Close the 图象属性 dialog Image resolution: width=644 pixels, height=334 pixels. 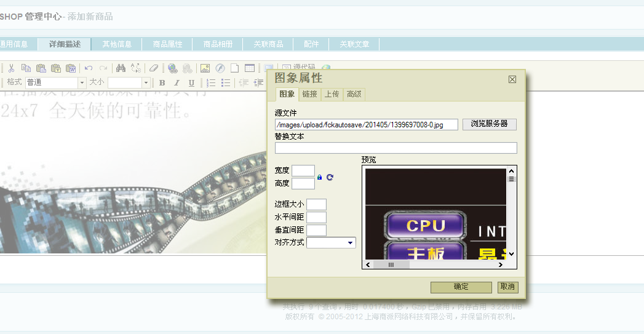pos(512,79)
